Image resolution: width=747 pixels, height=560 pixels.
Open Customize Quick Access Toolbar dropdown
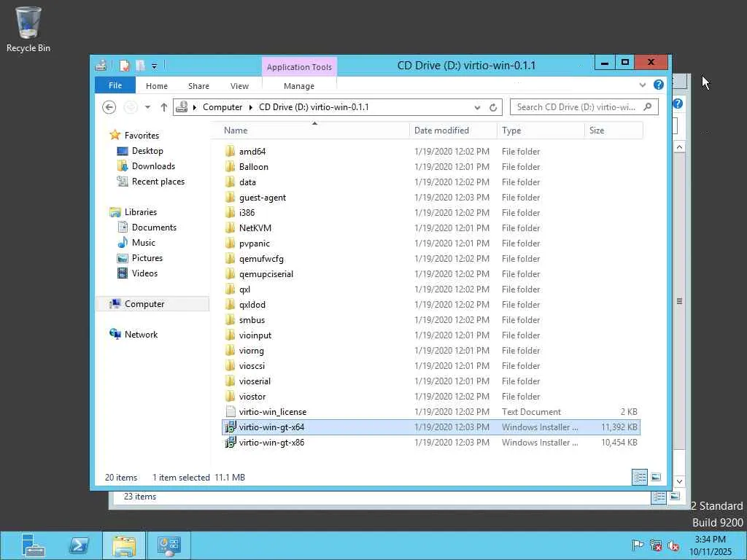(155, 66)
